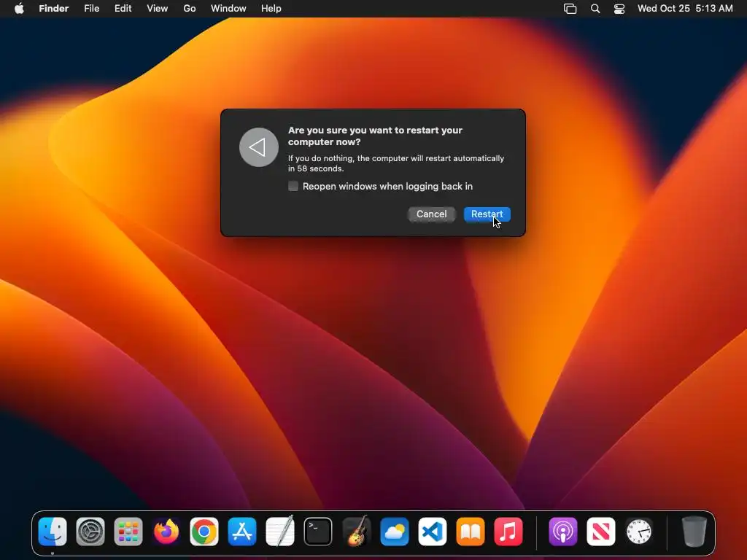Open App Store from the Dock
The width and height of the screenshot is (747, 560).
tap(242, 532)
